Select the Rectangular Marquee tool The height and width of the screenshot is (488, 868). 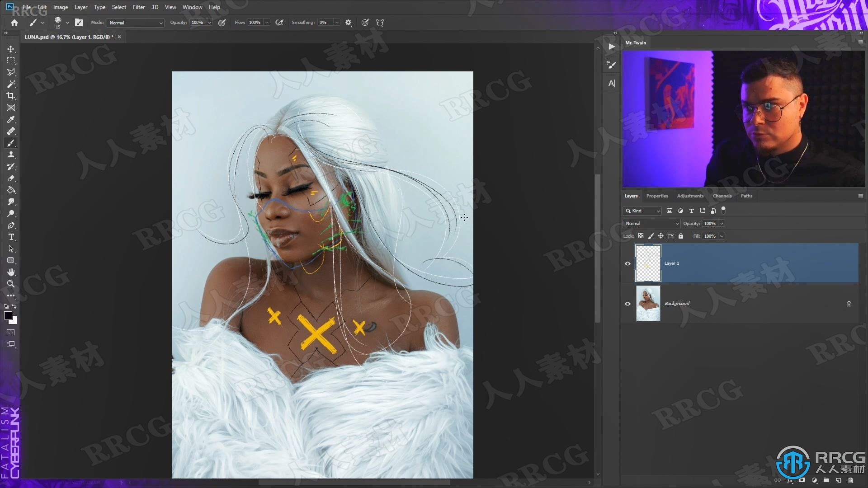pos(11,61)
